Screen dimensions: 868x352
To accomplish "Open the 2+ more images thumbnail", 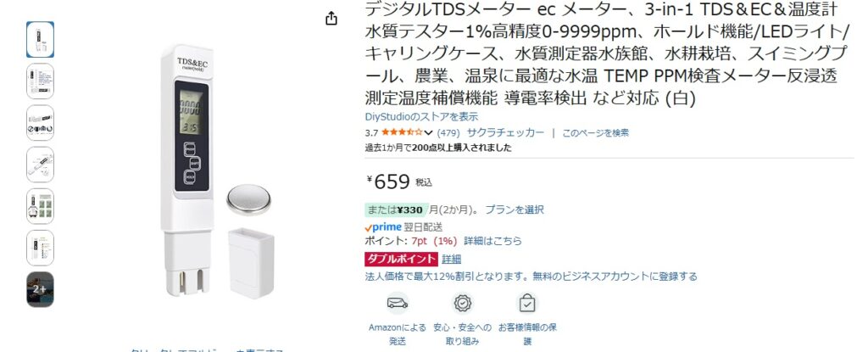I will 40,288.
